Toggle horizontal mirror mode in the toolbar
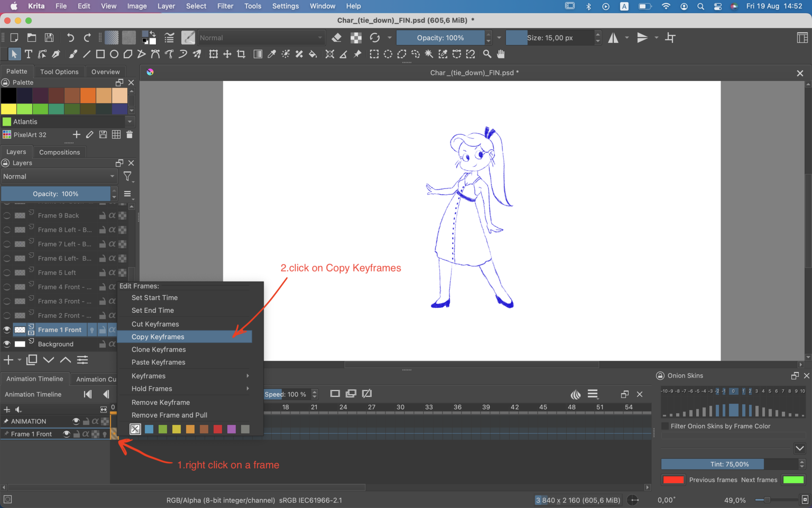812x508 pixels. coord(613,38)
